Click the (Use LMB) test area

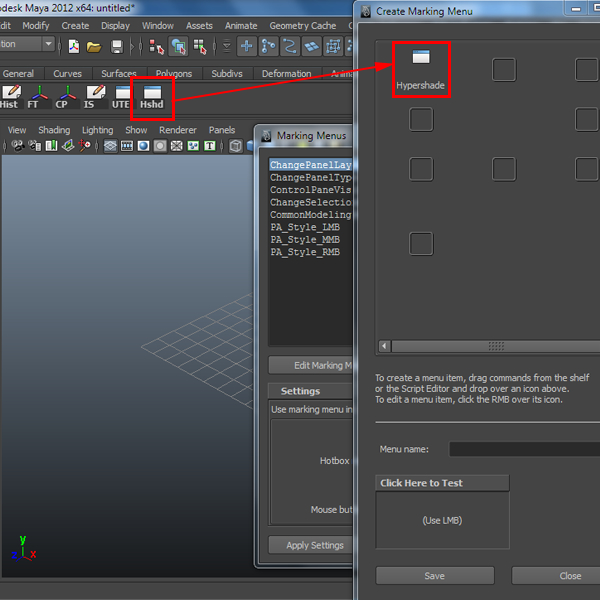click(442, 520)
